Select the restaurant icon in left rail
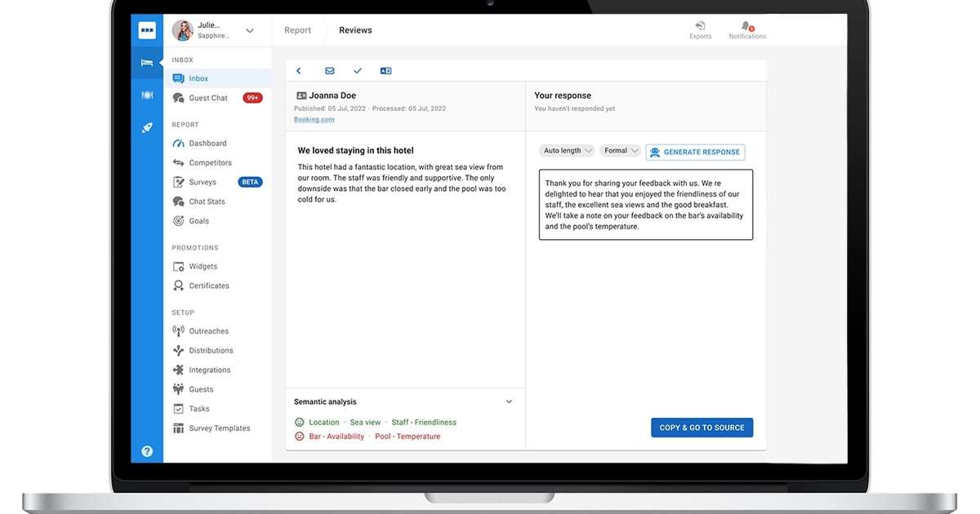The width and height of the screenshot is (980, 514). (147, 95)
